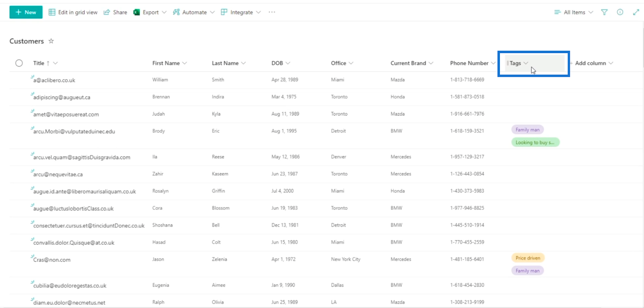Toggle expand content full-screen icon
Screen dimensions: 644x308
[x=636, y=12]
